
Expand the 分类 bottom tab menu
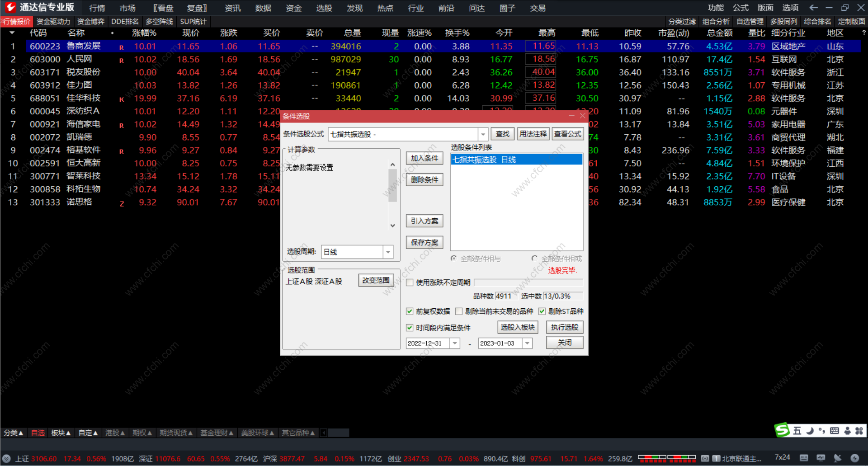pos(13,433)
